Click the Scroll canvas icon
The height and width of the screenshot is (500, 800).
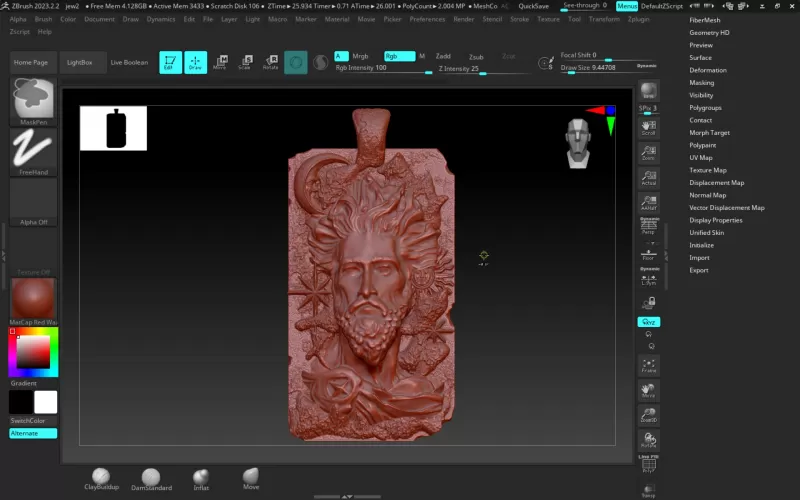648,128
